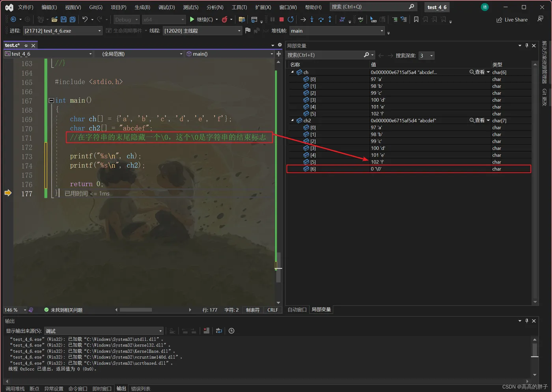552x392 pixels.
Task: Collapse the ch variable tree node
Action: (292, 72)
